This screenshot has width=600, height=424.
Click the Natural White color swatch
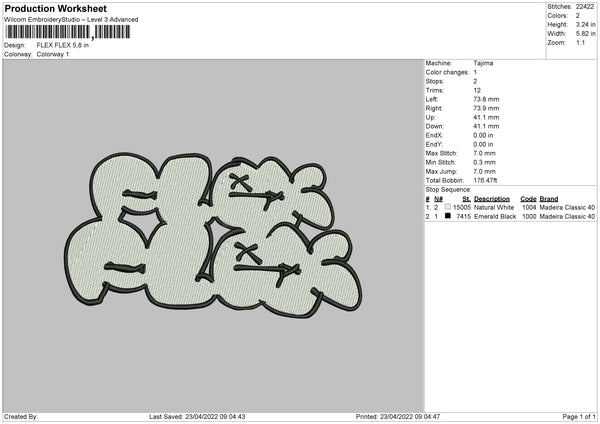[447, 207]
